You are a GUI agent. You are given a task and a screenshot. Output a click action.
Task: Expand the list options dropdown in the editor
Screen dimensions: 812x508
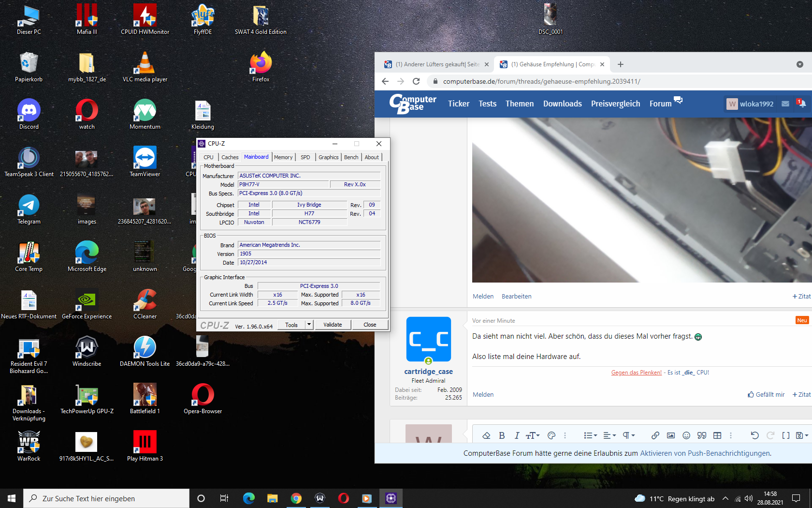pyautogui.click(x=590, y=435)
